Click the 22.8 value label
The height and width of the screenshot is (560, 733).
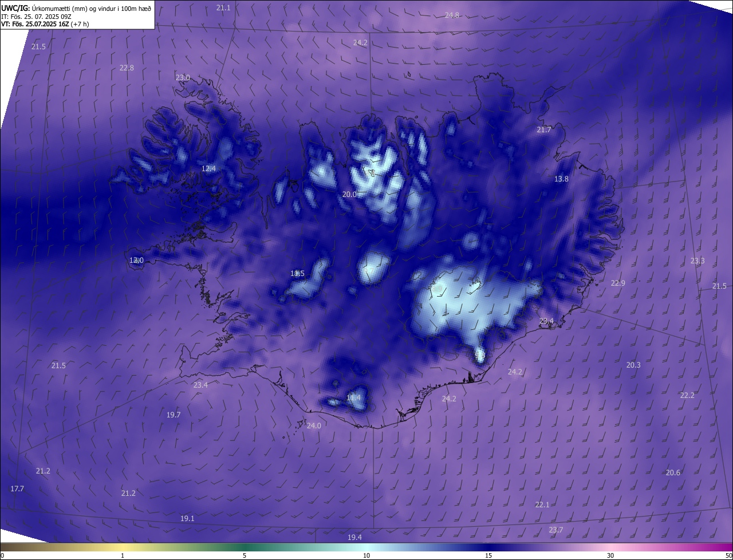click(x=127, y=68)
